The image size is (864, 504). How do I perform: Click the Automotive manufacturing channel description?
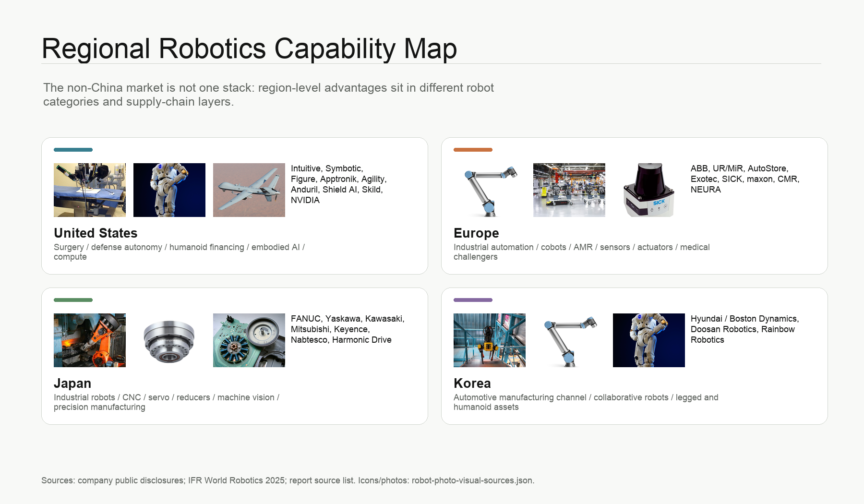pos(586,402)
